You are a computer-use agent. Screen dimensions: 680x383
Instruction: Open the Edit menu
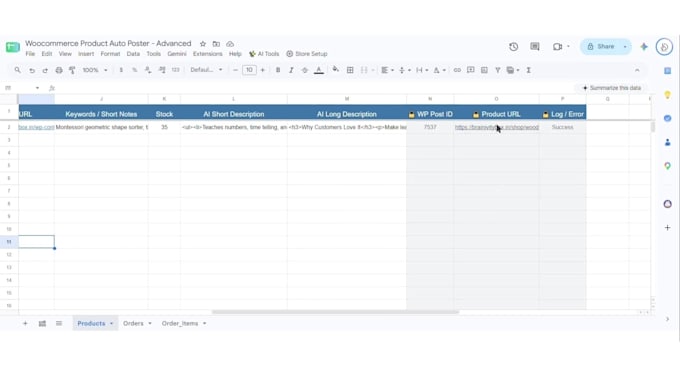(47, 54)
